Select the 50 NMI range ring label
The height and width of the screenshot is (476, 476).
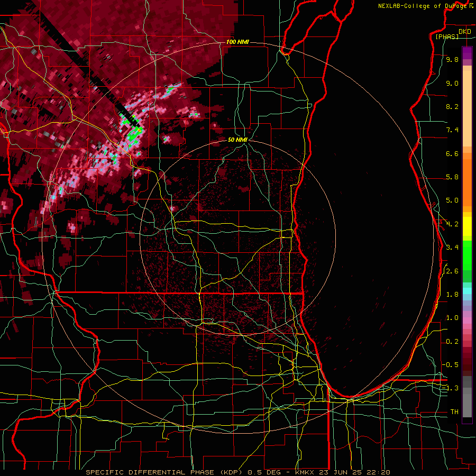click(237, 140)
